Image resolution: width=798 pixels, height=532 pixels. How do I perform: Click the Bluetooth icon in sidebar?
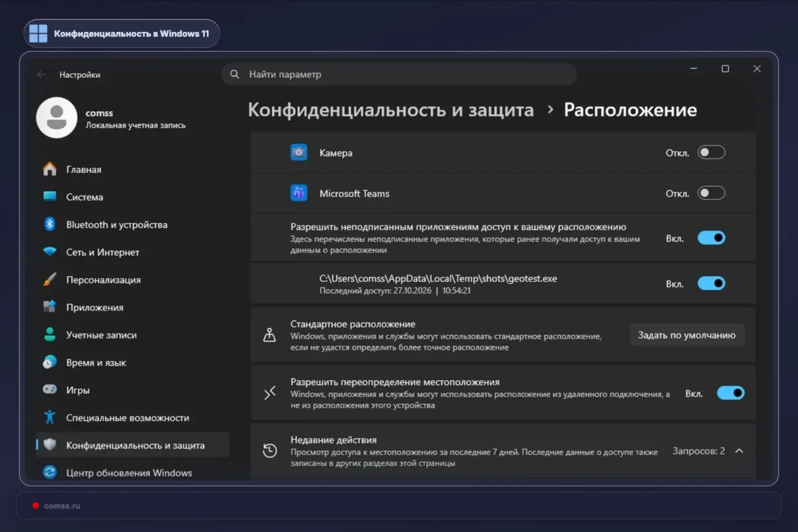(x=50, y=225)
